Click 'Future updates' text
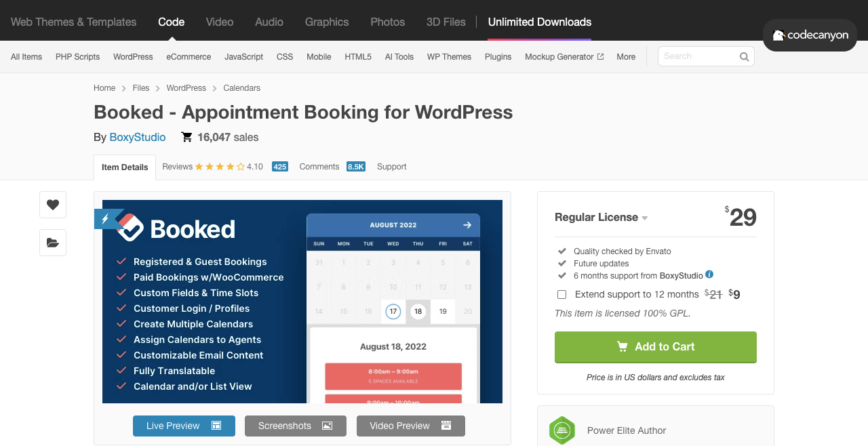 click(601, 264)
